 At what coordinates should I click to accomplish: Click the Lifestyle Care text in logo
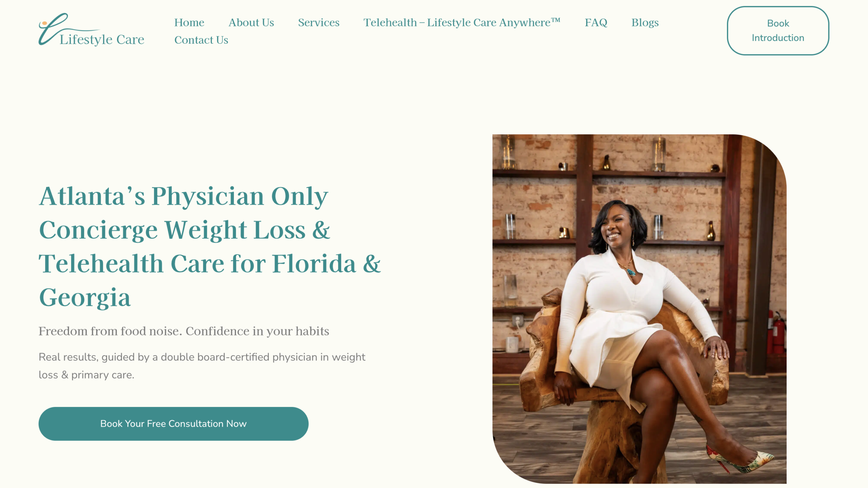tap(102, 39)
